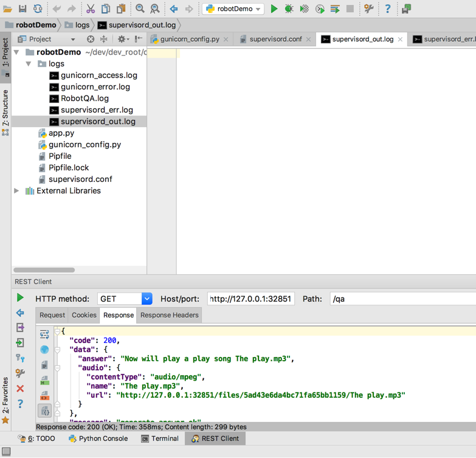Image resolution: width=476 pixels, height=458 pixels.
Task: Click the green Run button in top toolbar
Action: pos(274,9)
